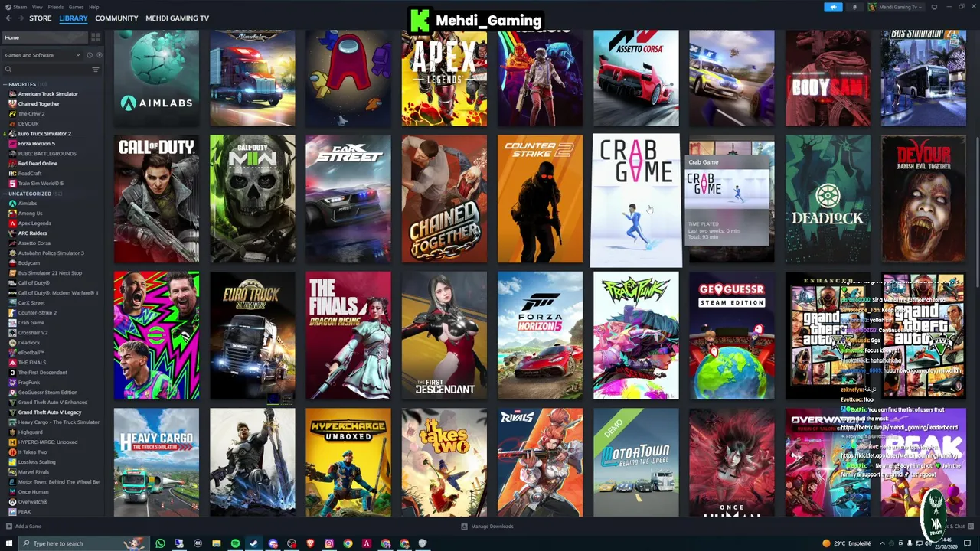Switch to the LIBRARY tab
The image size is (980, 551).
tap(73, 18)
